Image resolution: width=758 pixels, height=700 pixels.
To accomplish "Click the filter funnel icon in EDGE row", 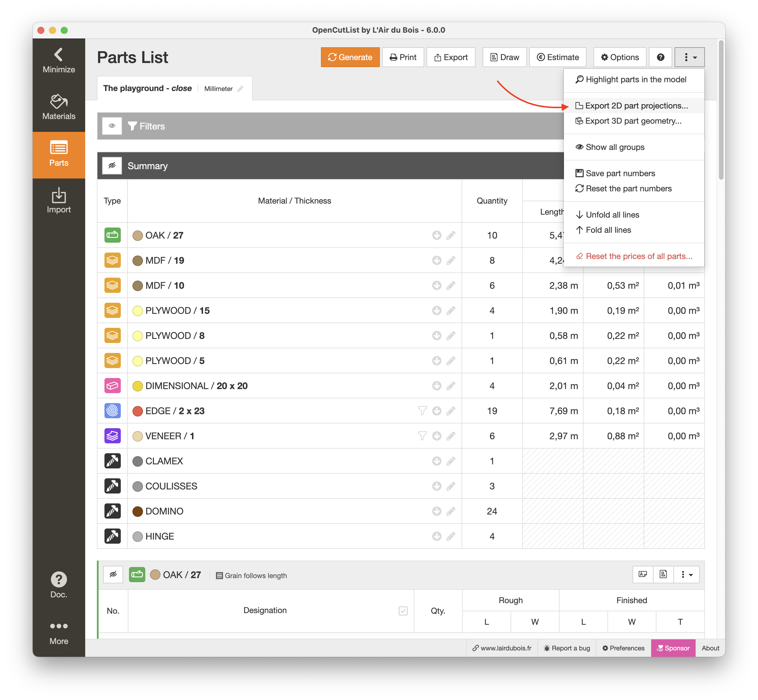I will pos(422,411).
